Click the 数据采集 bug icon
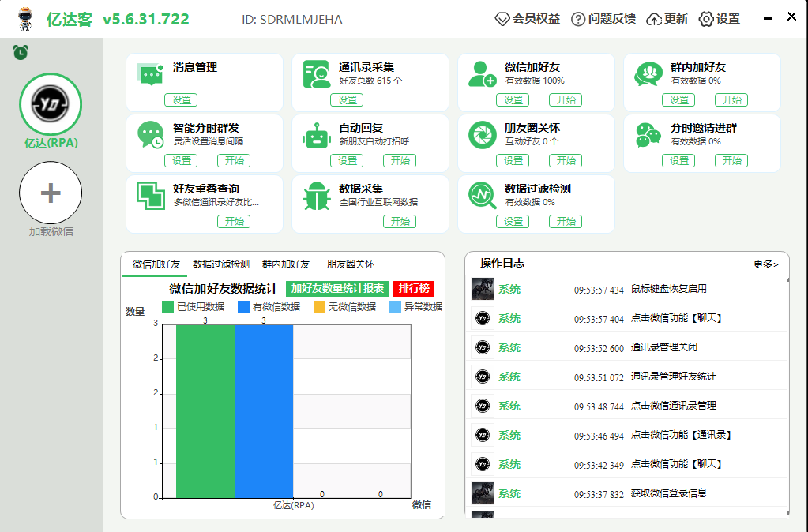Screen dimensions: 808x532 (316, 196)
